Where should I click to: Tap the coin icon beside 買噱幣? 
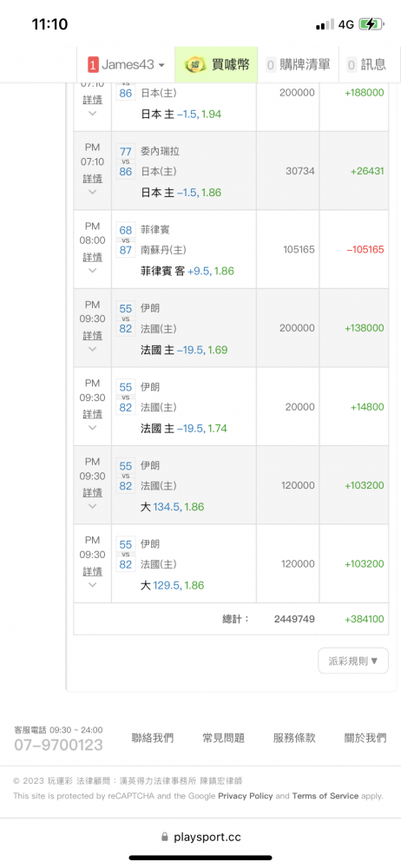(195, 65)
